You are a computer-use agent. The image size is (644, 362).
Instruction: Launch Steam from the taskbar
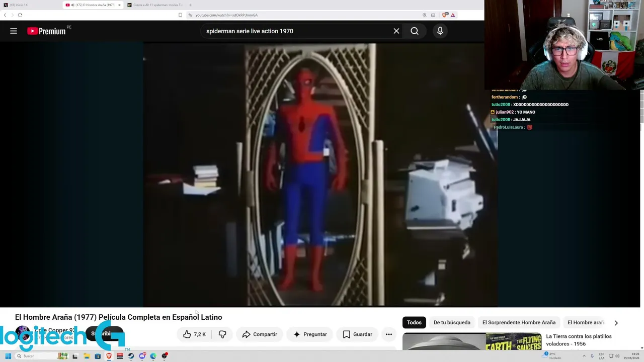(131, 356)
